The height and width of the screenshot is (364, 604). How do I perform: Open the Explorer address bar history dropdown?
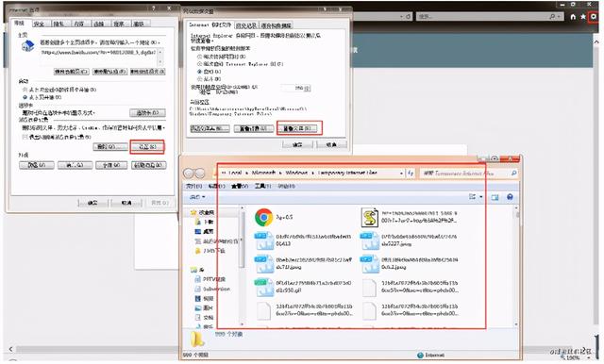[x=401, y=174]
